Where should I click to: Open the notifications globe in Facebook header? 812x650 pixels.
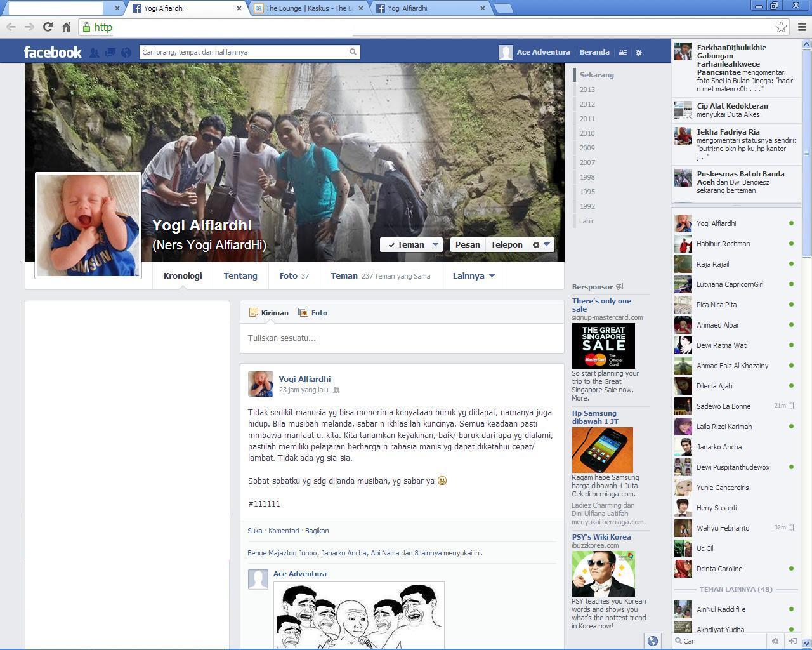[126, 53]
